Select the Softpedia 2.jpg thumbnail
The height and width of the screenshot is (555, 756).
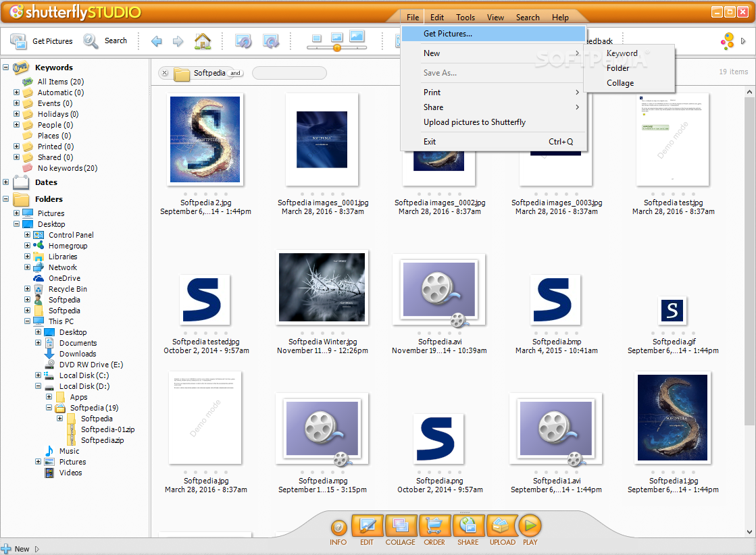pyautogui.click(x=205, y=140)
